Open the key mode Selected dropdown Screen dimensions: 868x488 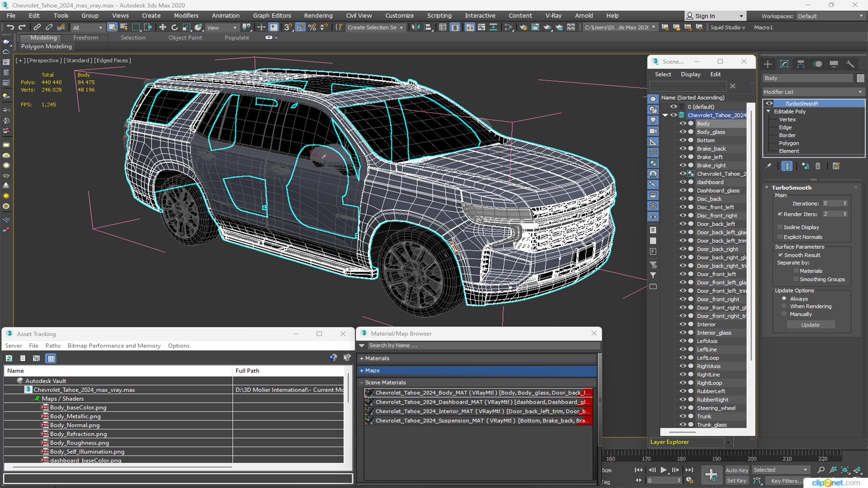[780, 470]
